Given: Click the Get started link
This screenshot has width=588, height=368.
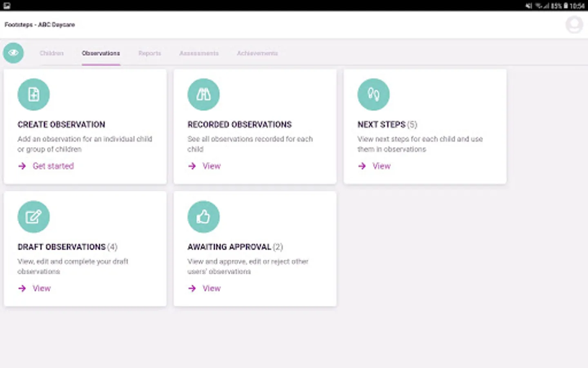Looking at the screenshot, I should coord(53,166).
